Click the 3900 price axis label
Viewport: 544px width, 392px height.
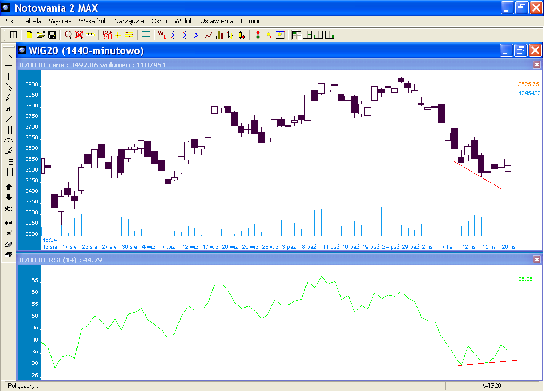coord(31,84)
